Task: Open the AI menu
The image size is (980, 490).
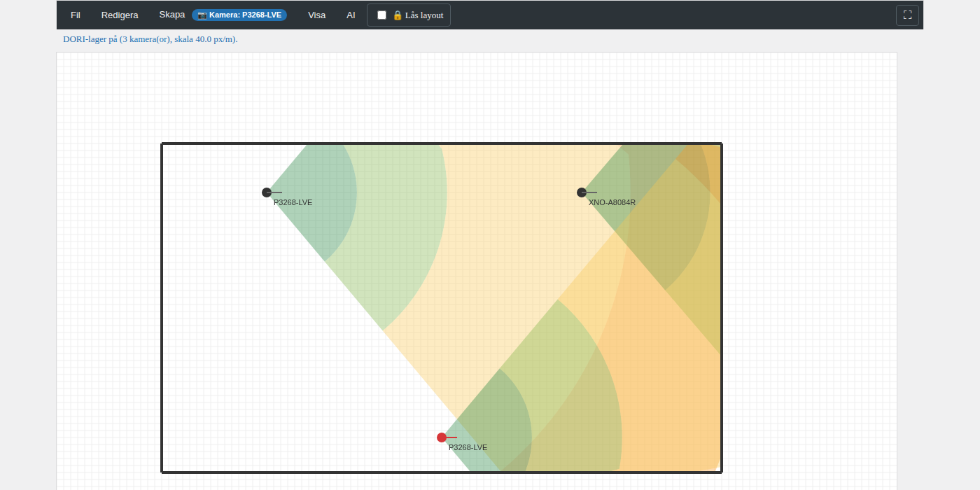Action: pos(351,15)
